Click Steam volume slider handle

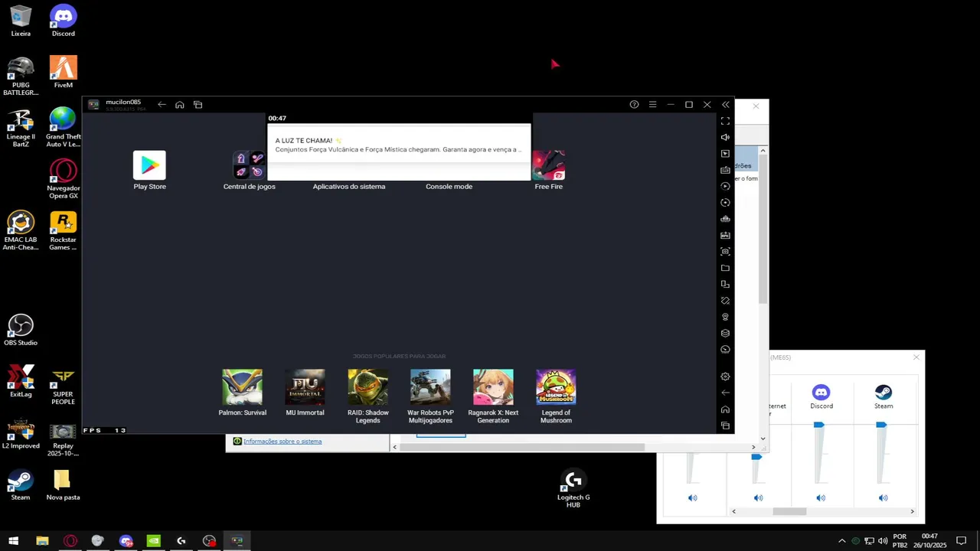click(x=881, y=425)
